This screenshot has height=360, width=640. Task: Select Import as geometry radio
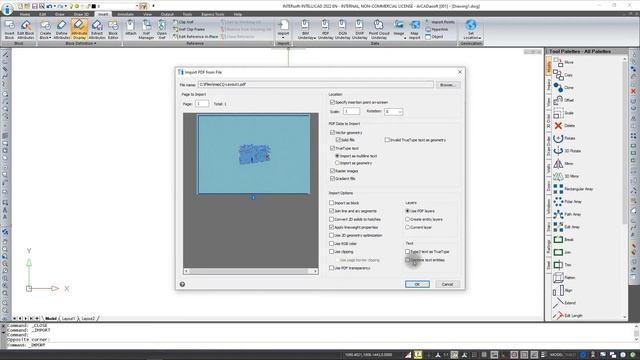[x=337, y=163]
